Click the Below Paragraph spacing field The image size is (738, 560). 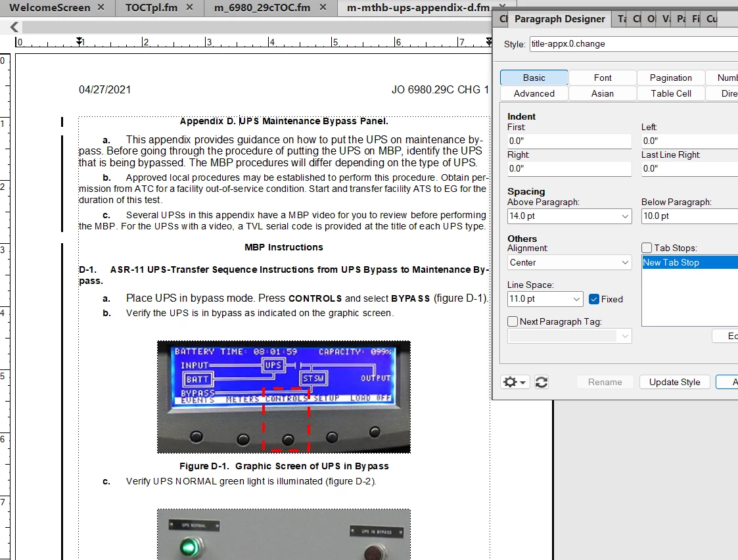[689, 216]
